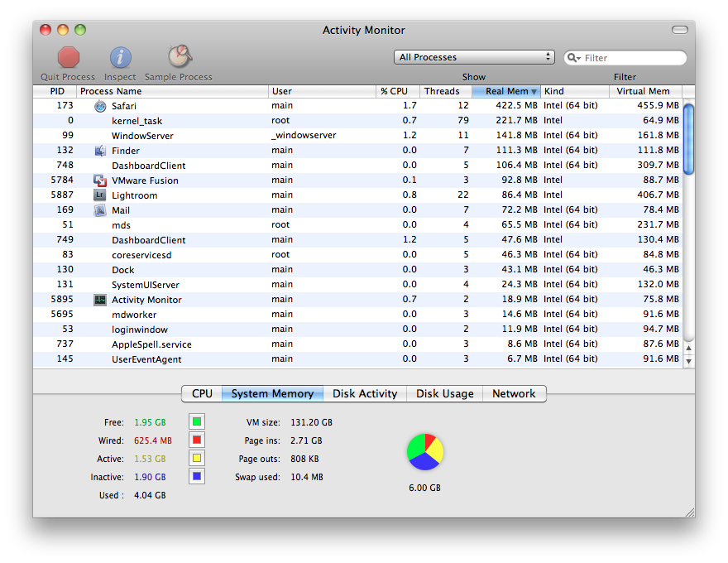Click the Used 4.04 GB value
Viewport: 728px width, 563px height.
150,495
